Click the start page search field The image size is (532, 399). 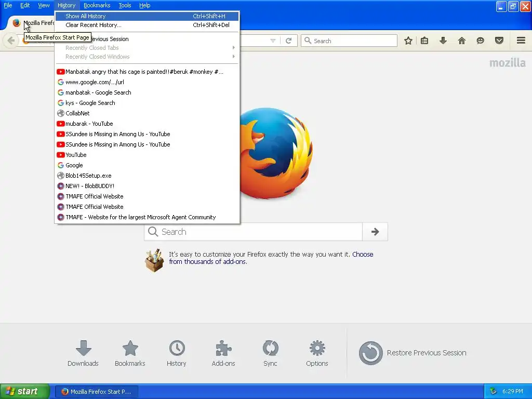tap(253, 232)
